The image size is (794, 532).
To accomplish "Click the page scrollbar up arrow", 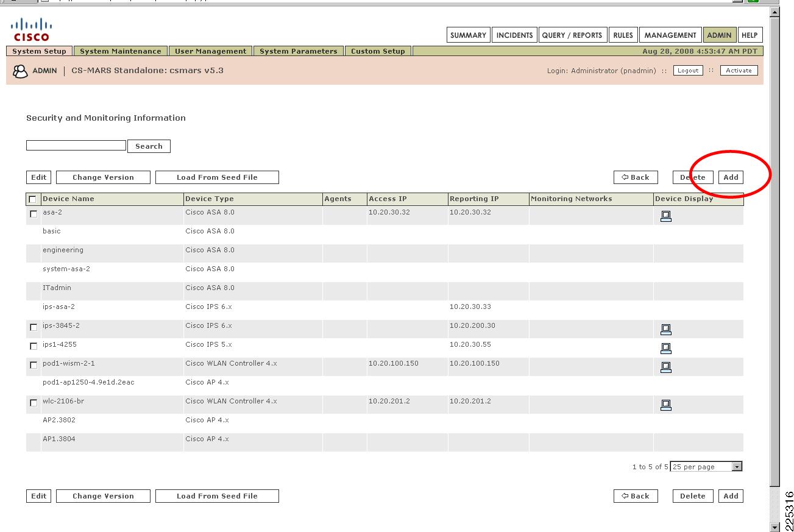I will [775, 12].
